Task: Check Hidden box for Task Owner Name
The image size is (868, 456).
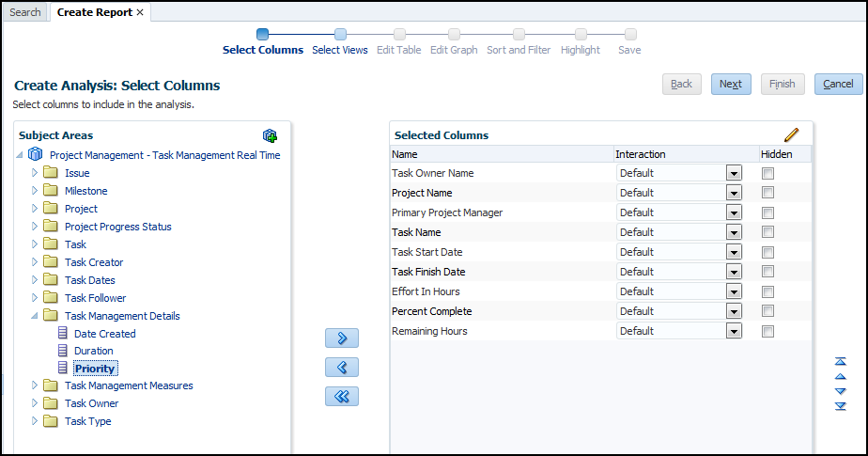Action: tap(767, 173)
